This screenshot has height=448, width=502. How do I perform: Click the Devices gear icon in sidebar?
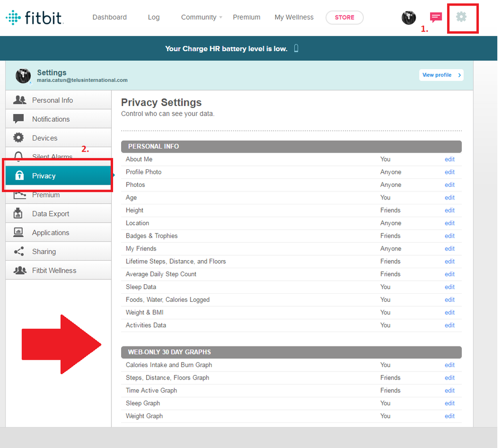click(19, 138)
